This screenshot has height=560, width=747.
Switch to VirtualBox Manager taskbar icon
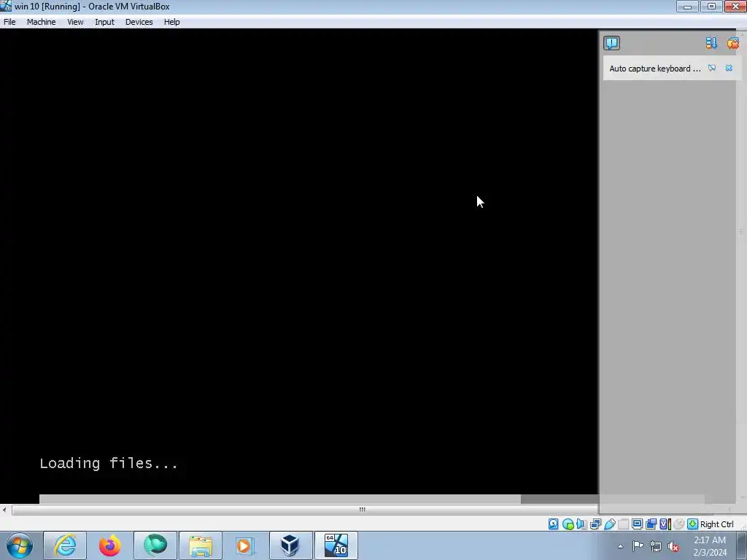(291, 545)
